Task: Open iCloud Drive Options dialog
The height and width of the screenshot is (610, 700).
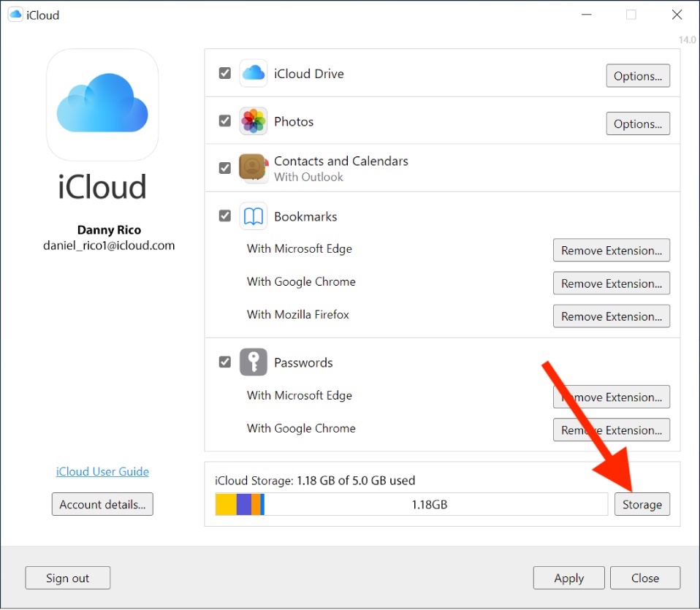Action: (x=637, y=75)
